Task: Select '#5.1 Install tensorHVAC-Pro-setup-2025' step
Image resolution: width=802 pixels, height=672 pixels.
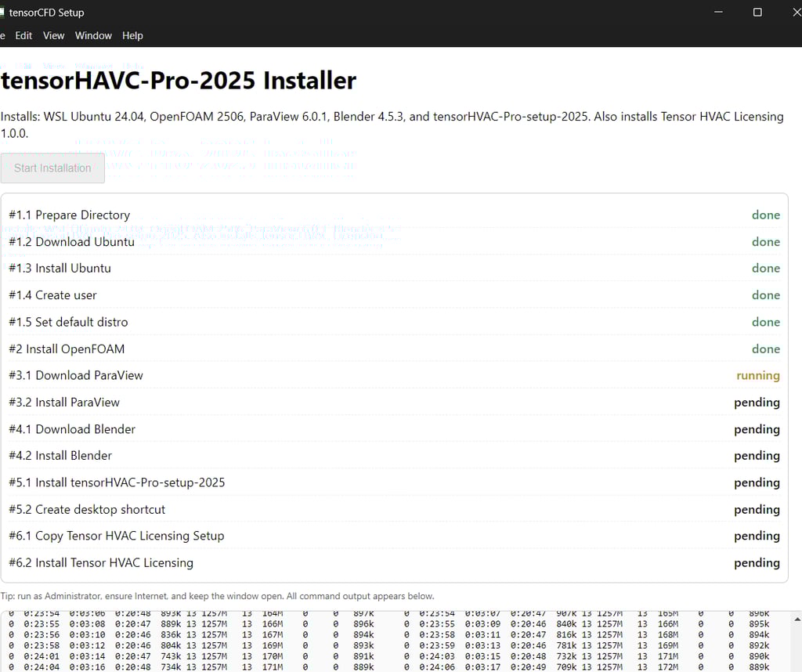Action: [395, 482]
